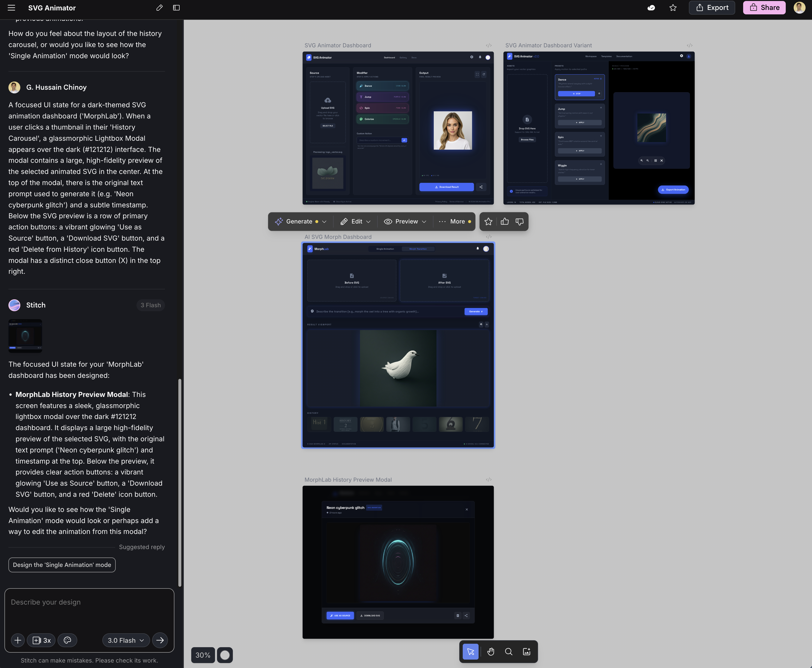Activate the hand pan tool
The image size is (812, 668).
491,651
